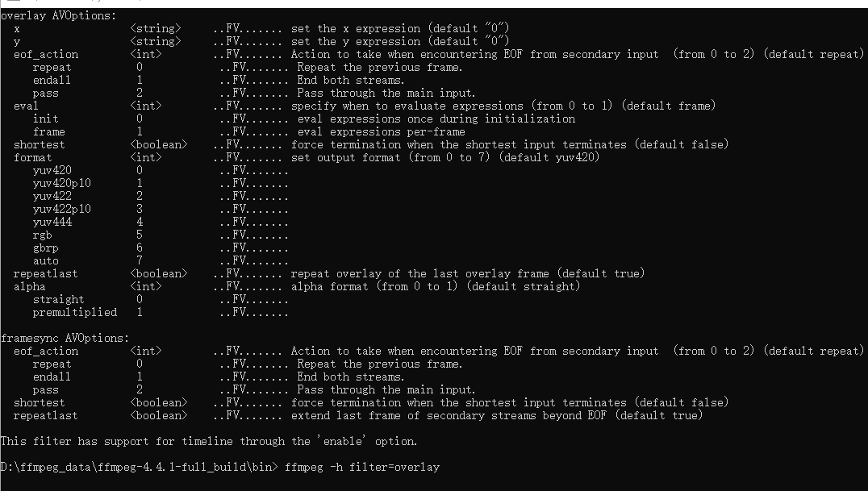Click "eval expressions once during initialization" text

pyautogui.click(x=436, y=119)
